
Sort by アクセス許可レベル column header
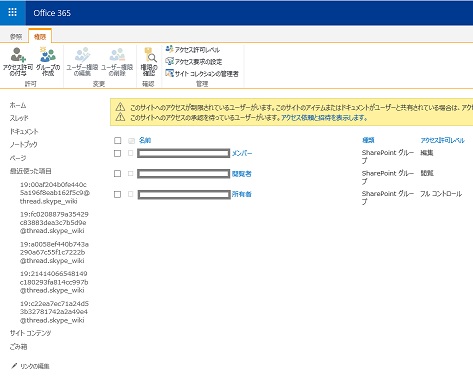point(442,140)
